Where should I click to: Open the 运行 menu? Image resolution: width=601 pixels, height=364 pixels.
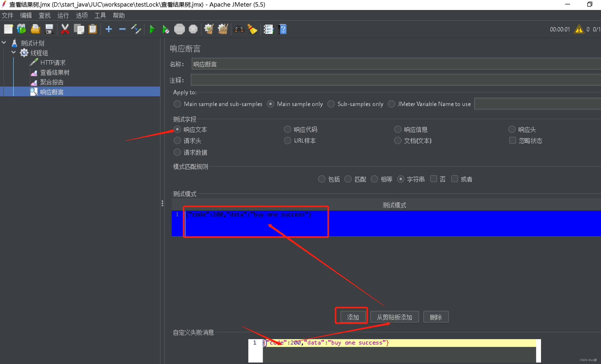coord(63,16)
